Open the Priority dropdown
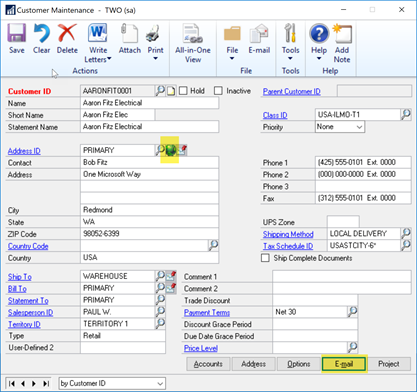 click(x=340, y=127)
